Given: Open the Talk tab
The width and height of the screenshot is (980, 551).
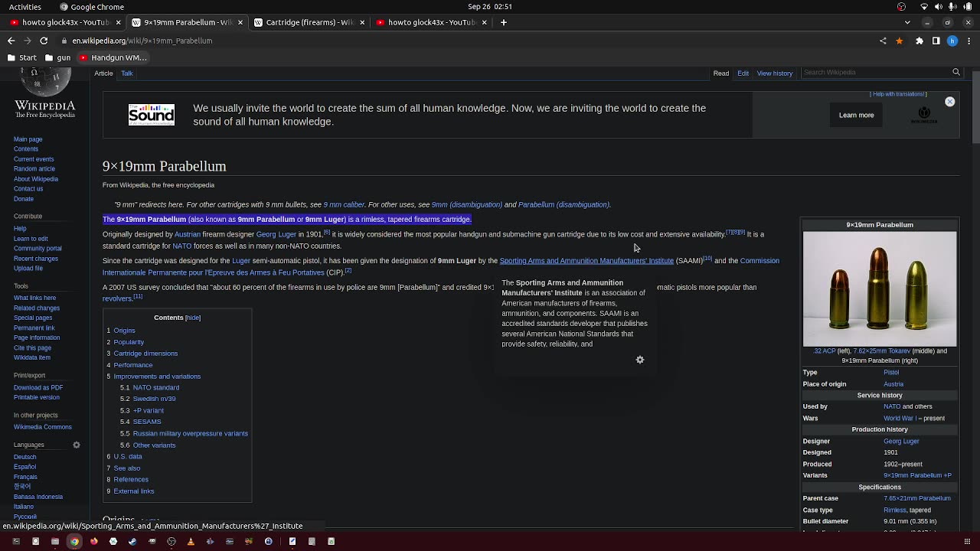Looking at the screenshot, I should [x=126, y=73].
